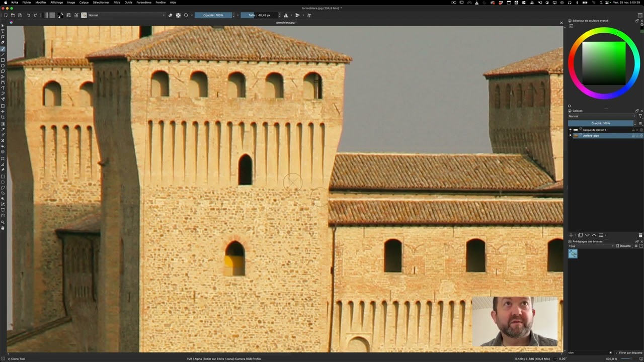Toggle eraser mode
Screen dimensions: 644x362
point(170,15)
